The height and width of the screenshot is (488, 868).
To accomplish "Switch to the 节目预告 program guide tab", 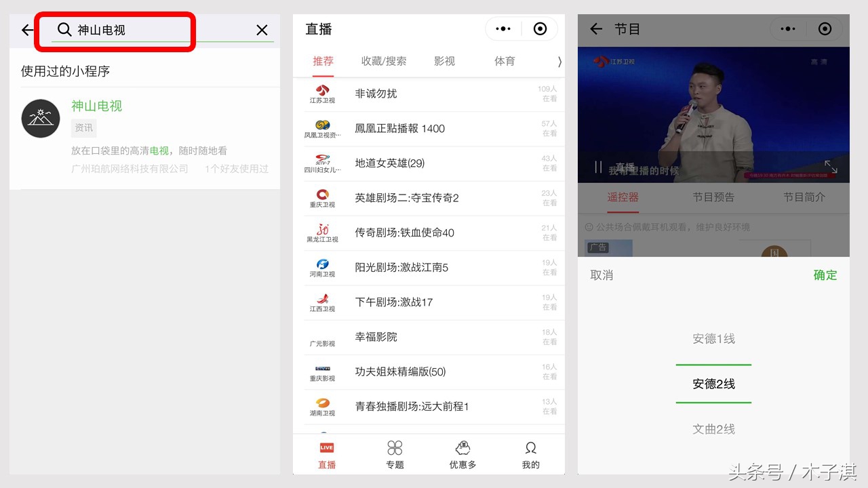I will [713, 197].
